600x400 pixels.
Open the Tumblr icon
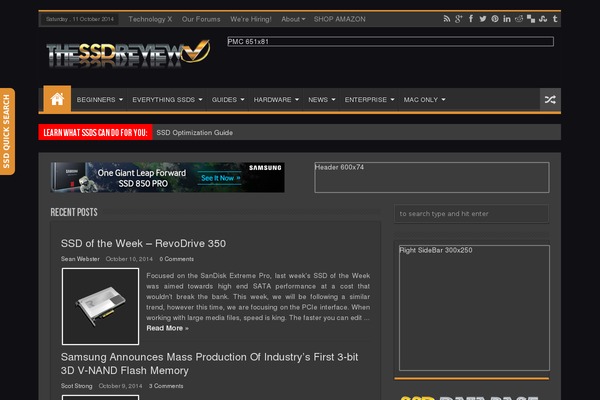pos(555,19)
